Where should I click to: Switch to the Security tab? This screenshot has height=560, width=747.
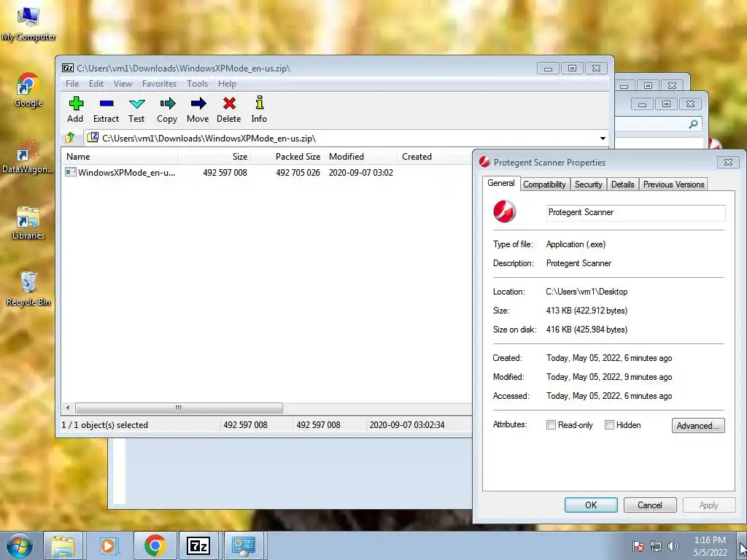click(x=589, y=184)
